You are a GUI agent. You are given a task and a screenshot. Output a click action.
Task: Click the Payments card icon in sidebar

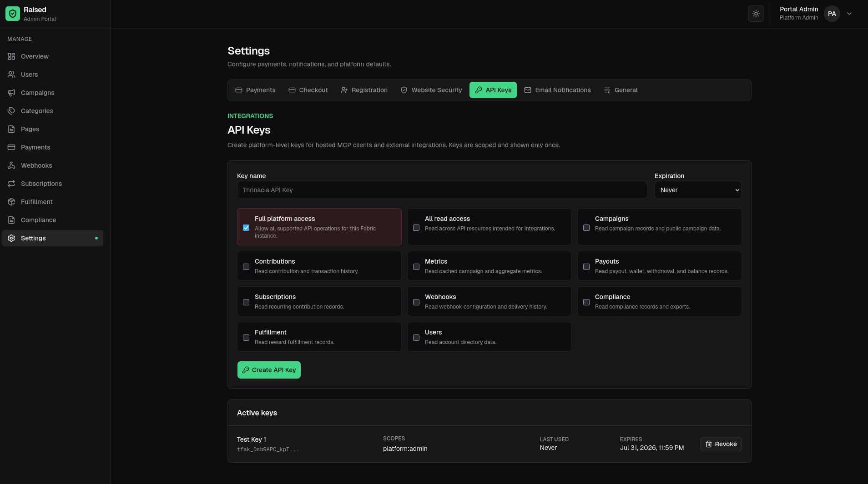pos(11,147)
